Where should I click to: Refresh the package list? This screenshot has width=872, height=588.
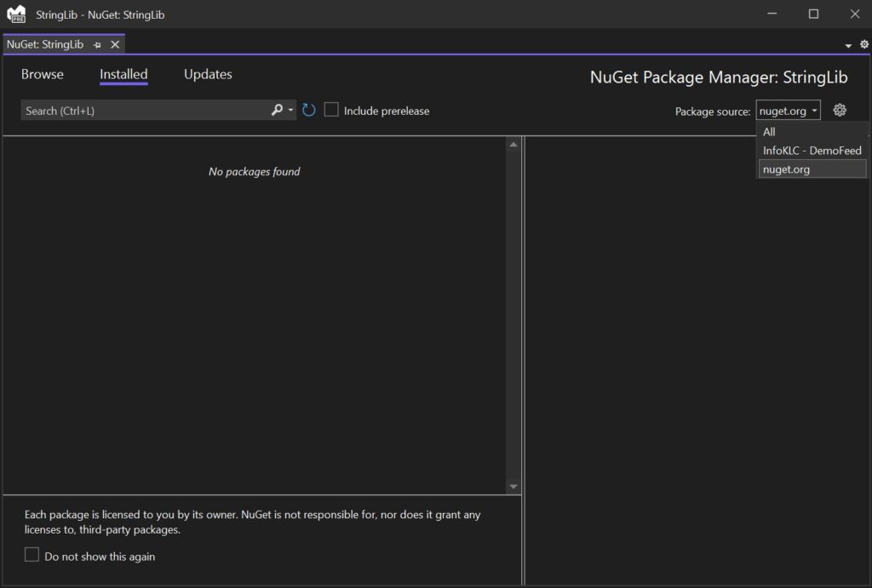click(x=308, y=110)
